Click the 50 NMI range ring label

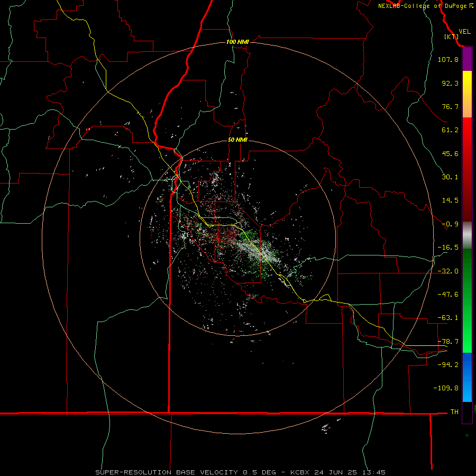tap(237, 140)
